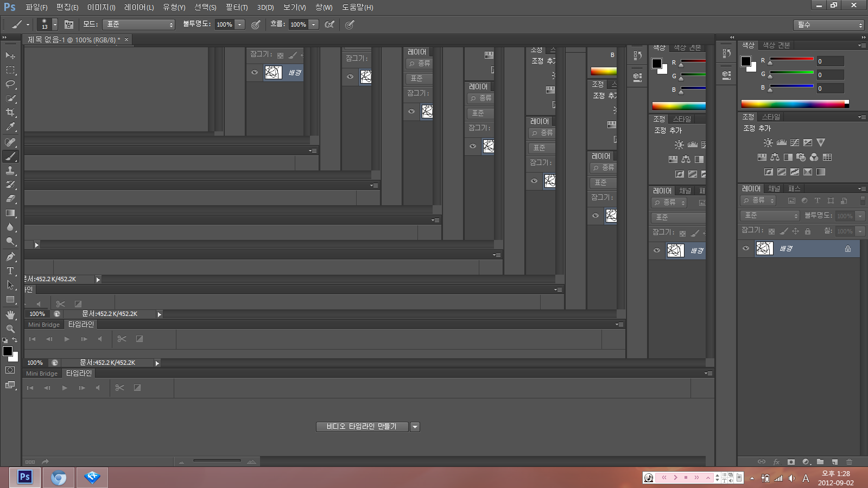Add a Channel Mixer adjustment layer

(x=814, y=157)
